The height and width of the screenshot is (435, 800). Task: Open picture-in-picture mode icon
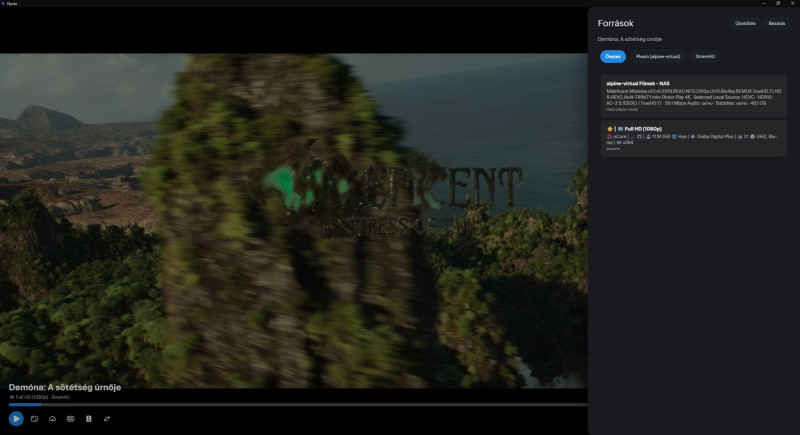pos(34,419)
